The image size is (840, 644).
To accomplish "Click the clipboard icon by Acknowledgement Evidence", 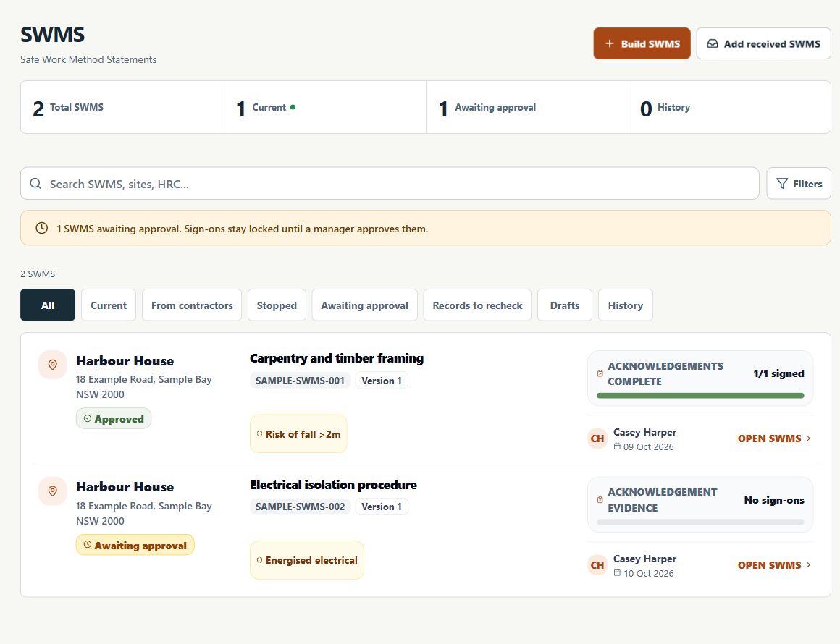I will (600, 500).
